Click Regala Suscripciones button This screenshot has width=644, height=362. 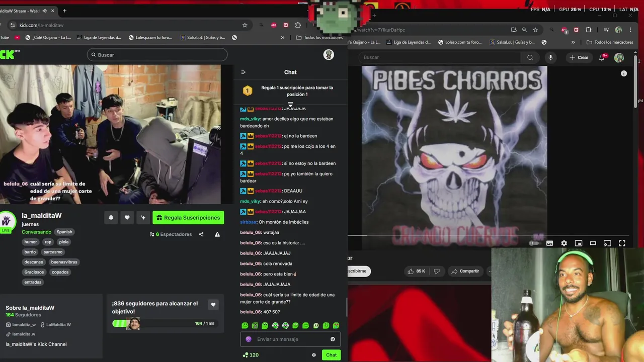coord(188,218)
